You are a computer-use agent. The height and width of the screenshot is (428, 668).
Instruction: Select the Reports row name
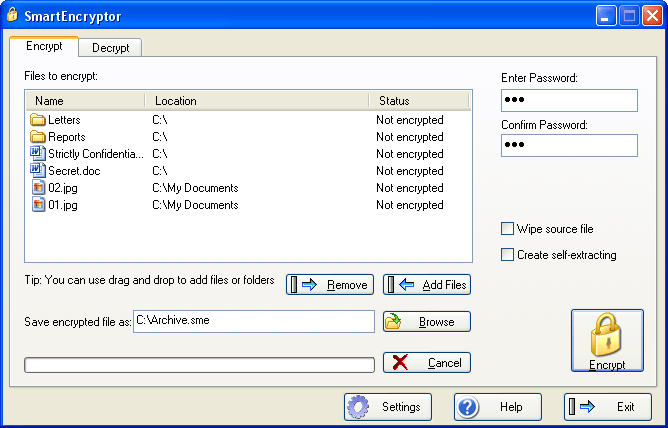coord(67,137)
